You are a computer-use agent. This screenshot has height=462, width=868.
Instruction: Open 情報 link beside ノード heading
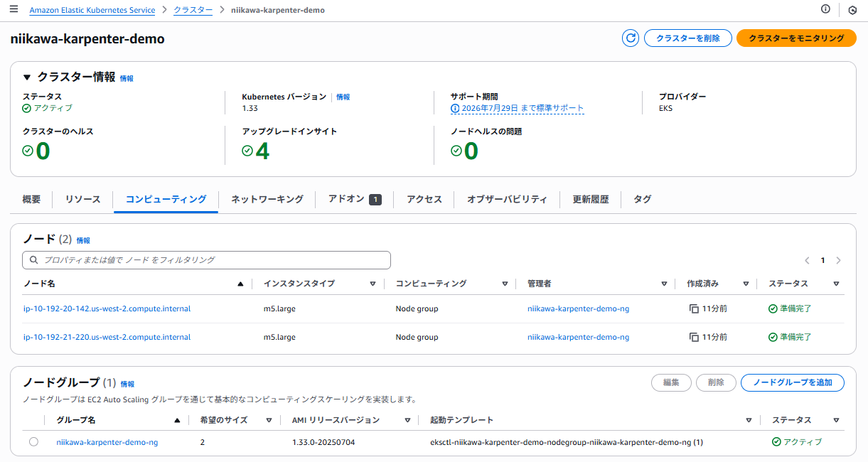click(83, 240)
